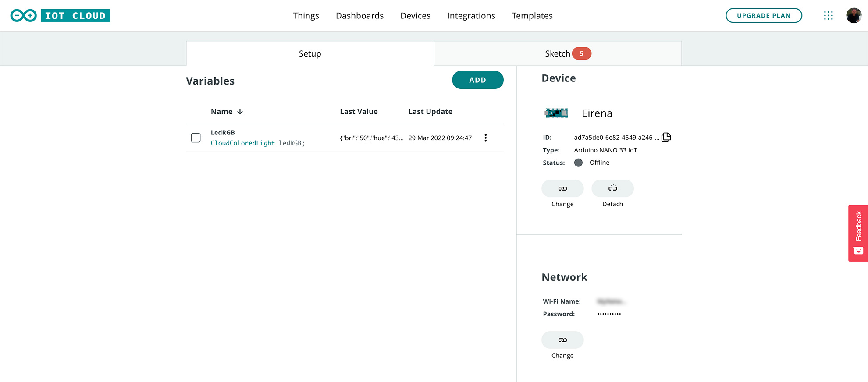This screenshot has width=868, height=382.
Task: Copy the device ID to clipboard
Action: click(666, 138)
